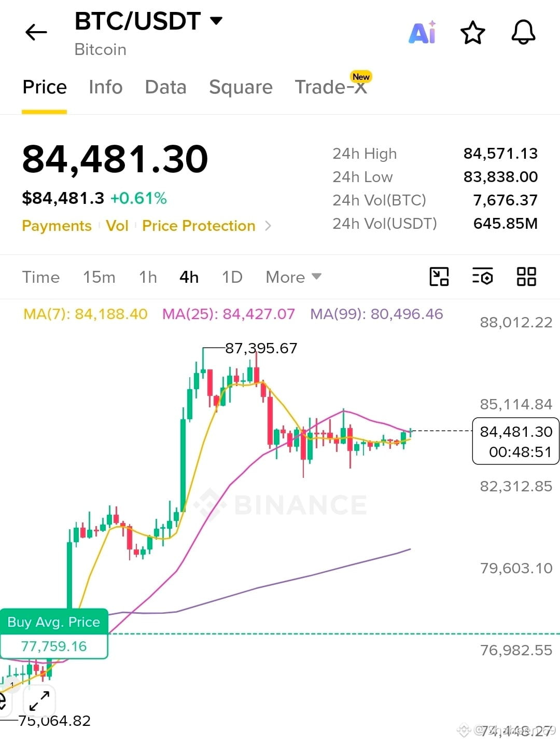This screenshot has width=560, height=743.
Task: Open chart drawing tools icon
Action: [439, 277]
